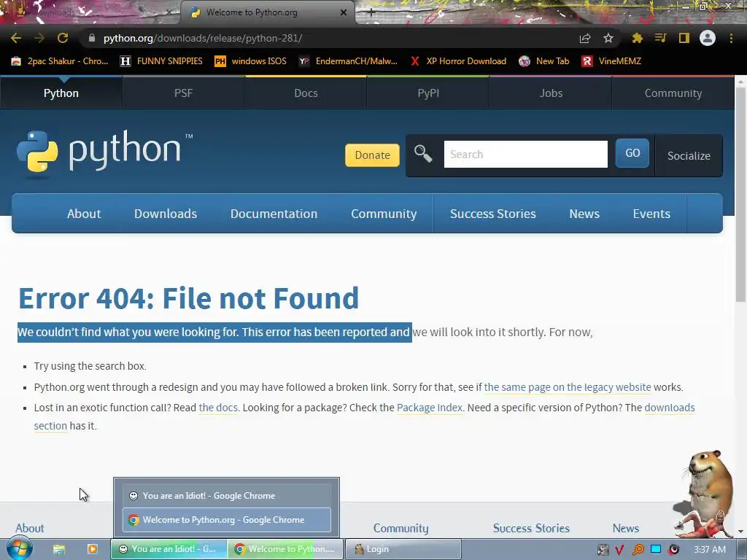The image size is (747, 560).
Task: Click the footer About link
Action: pos(29,528)
